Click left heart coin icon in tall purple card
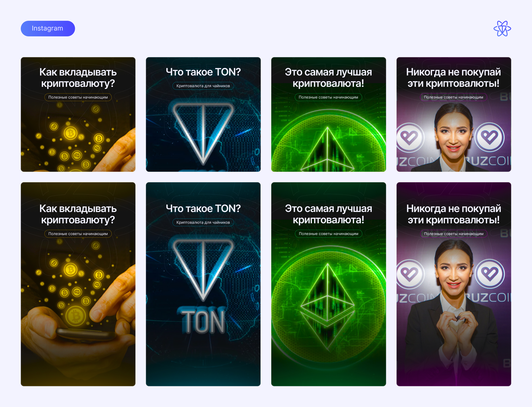Image resolution: width=532 pixels, height=407 pixels. (410, 274)
